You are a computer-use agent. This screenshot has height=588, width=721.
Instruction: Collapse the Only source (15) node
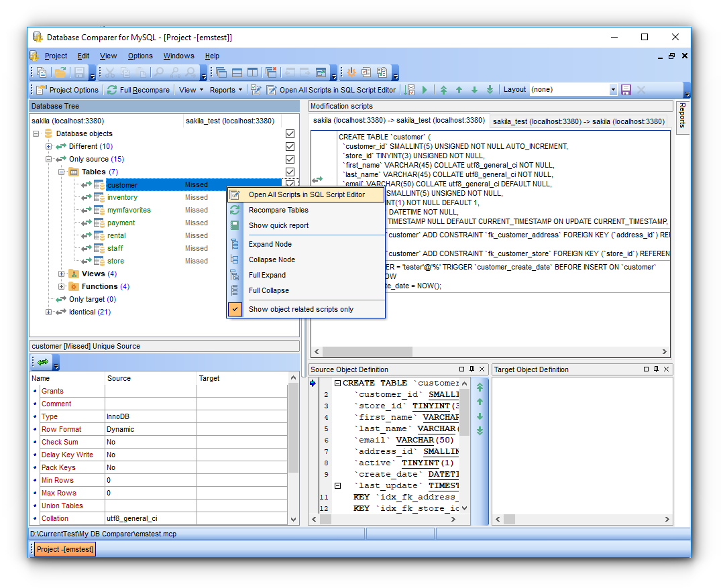(x=49, y=159)
